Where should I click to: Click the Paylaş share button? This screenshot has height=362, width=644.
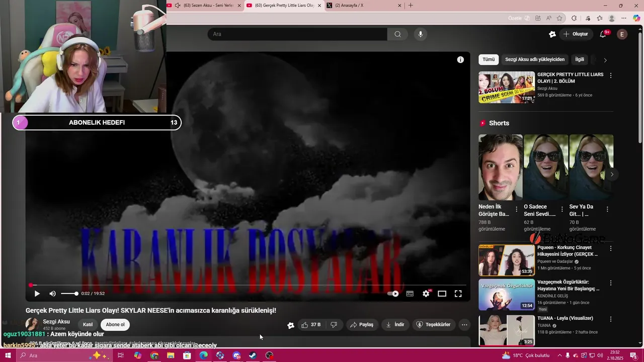coord(362,325)
